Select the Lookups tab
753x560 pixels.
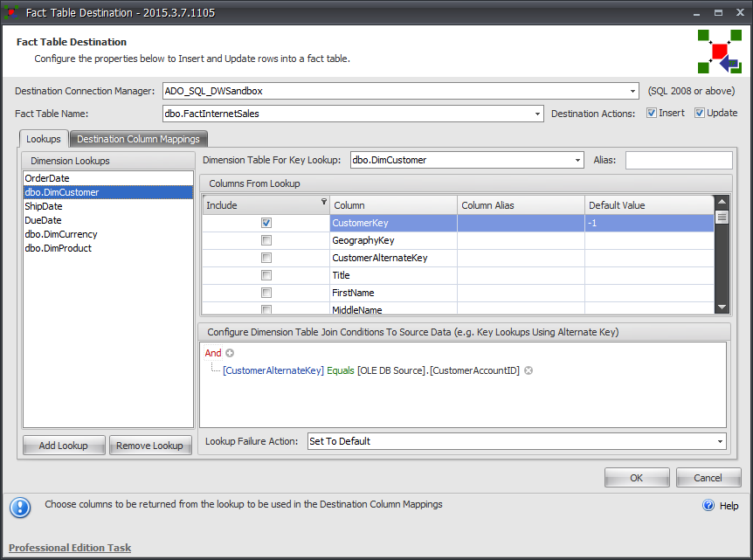click(44, 139)
